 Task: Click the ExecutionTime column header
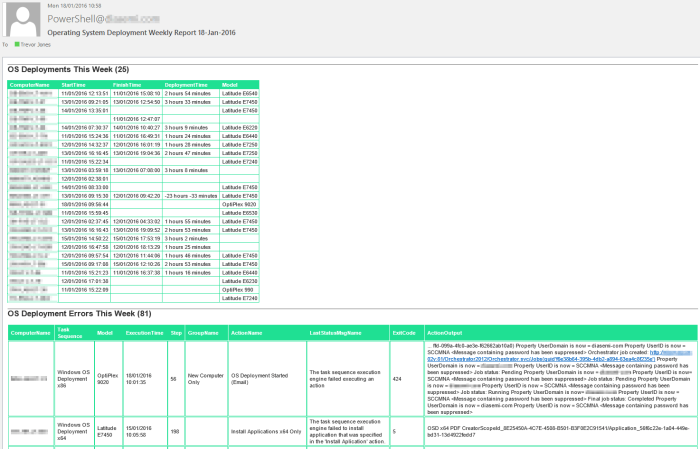(144, 331)
